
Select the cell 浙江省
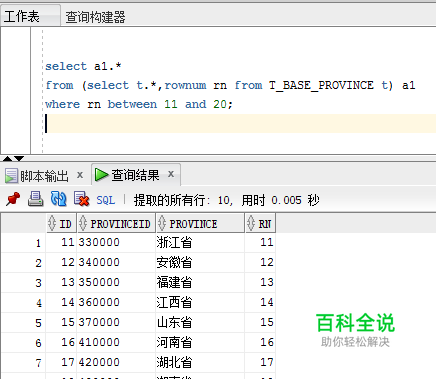pyautogui.click(x=200, y=242)
